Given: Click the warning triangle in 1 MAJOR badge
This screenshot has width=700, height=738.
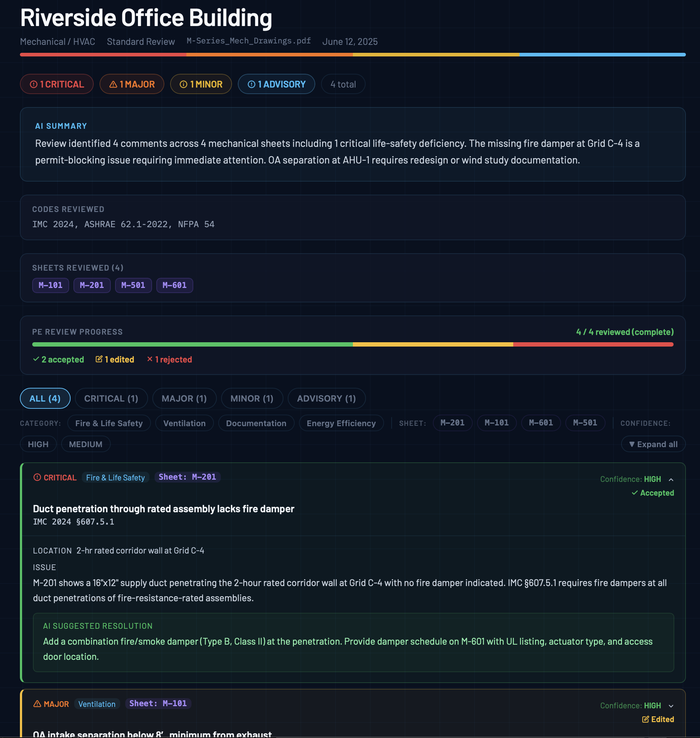Looking at the screenshot, I should pos(113,84).
